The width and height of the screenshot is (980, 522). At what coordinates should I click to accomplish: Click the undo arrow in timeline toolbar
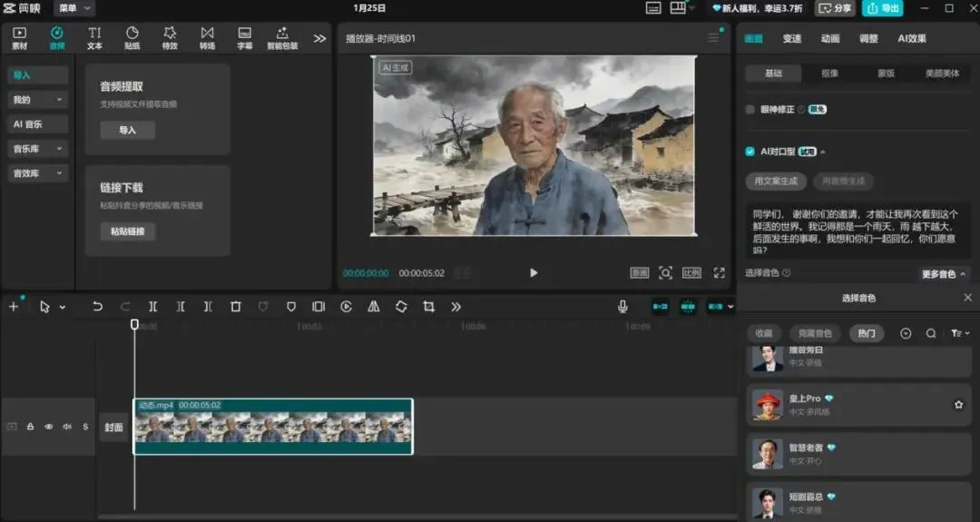(97, 307)
